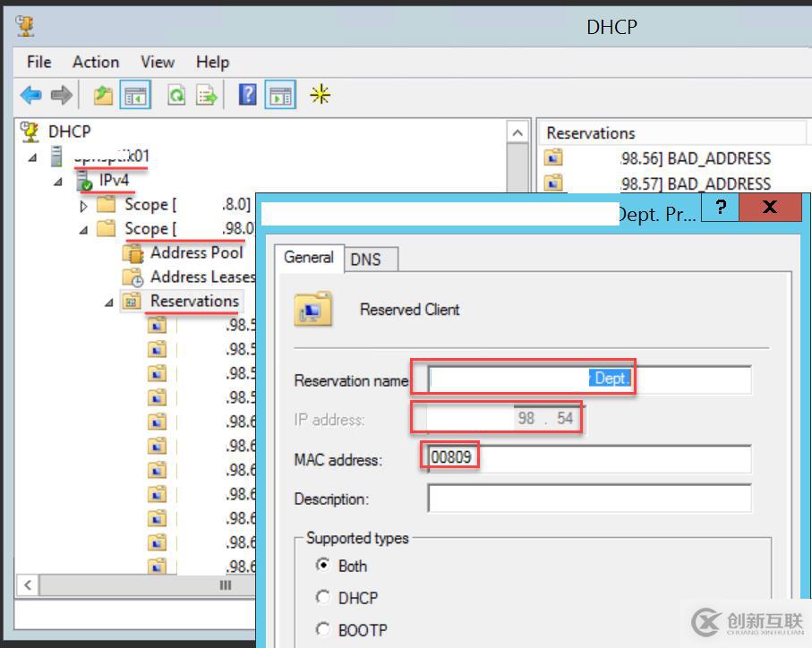Collapse the IPv4 tree node
812x648 pixels.
coord(59,182)
